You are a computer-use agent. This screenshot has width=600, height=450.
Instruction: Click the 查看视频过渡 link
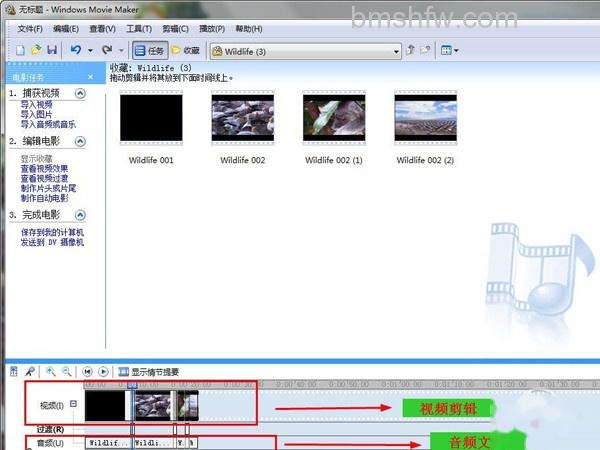click(44, 178)
